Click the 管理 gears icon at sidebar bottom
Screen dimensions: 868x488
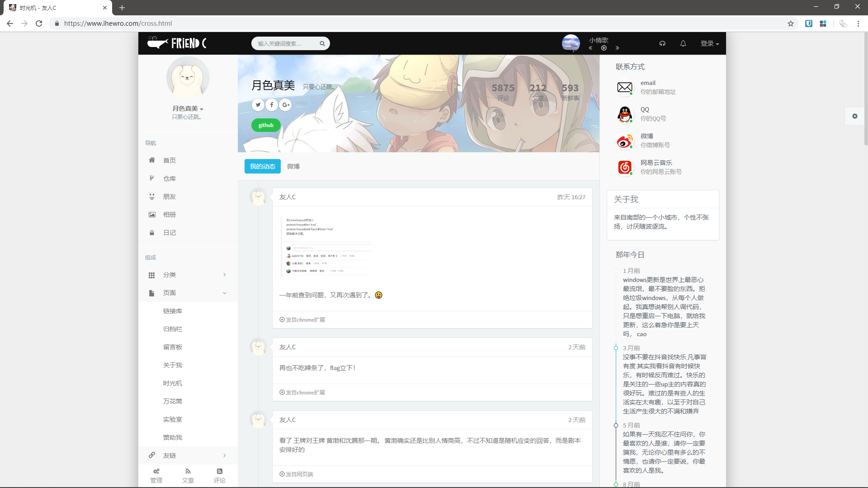(156, 471)
